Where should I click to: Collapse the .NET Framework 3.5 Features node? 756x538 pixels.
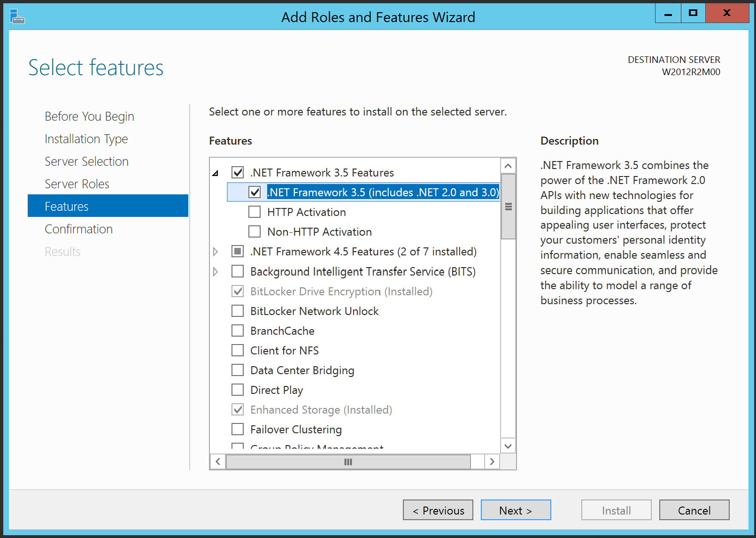pos(216,173)
